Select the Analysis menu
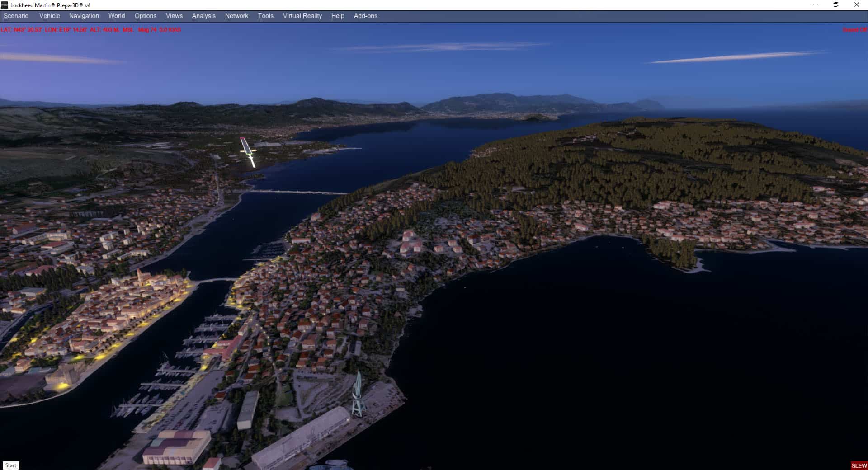The image size is (868, 470). coord(203,16)
